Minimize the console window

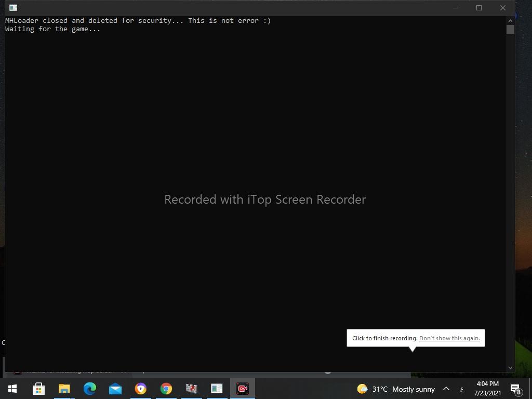[456, 8]
